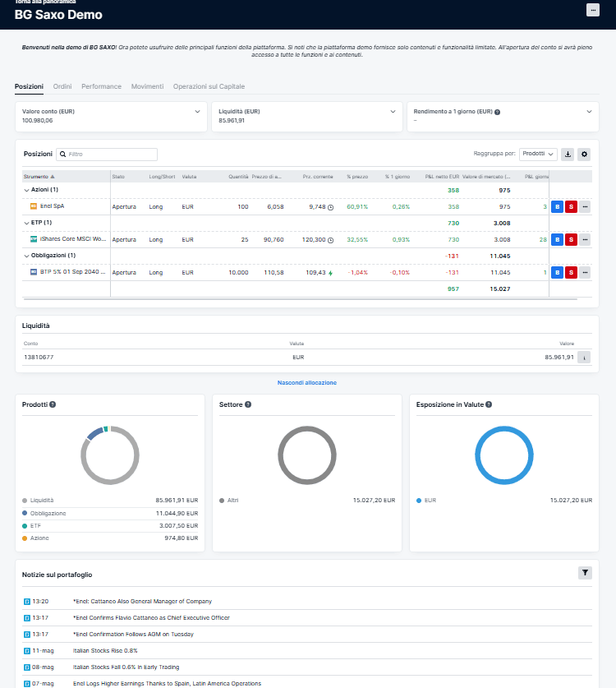Open headline Italian Stocks Rise 0.8%
616x688 pixels.
click(105, 651)
